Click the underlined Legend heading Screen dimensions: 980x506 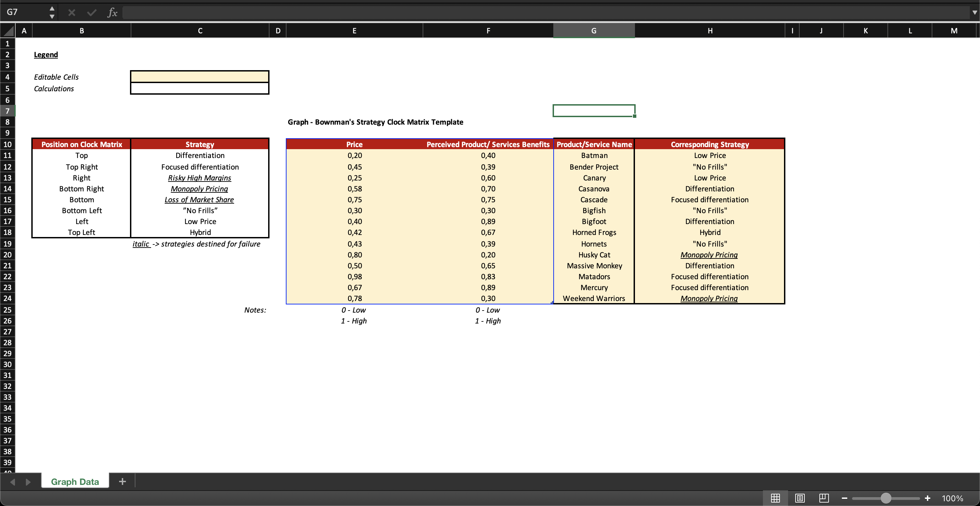(46, 54)
